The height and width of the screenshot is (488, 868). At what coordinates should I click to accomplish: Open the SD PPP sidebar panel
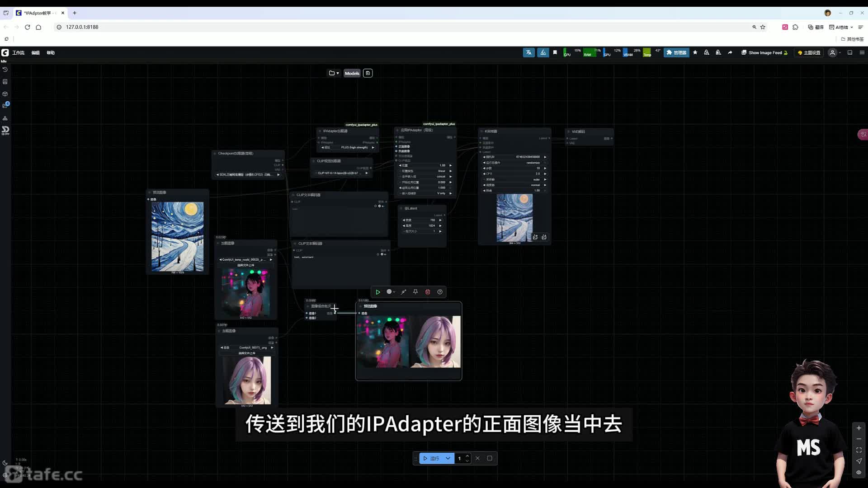pyautogui.click(x=5, y=131)
